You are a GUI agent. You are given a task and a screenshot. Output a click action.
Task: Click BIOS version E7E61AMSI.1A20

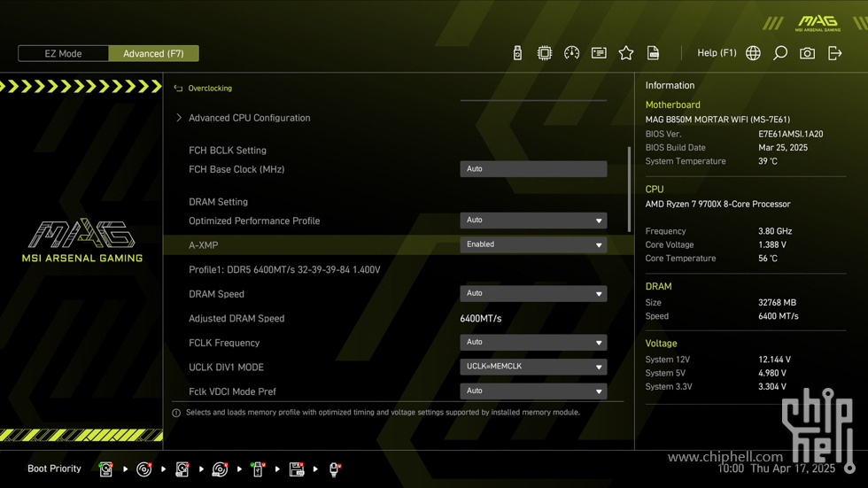pos(790,134)
